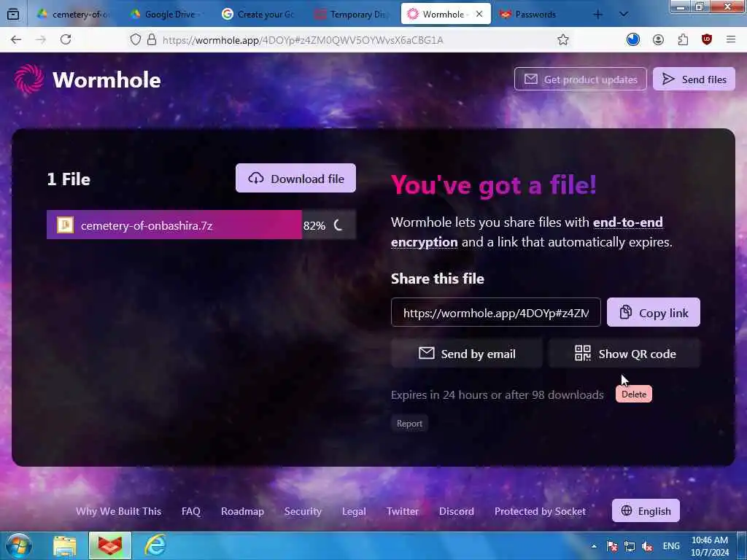Viewport: 747px width, 560px height.
Task: Bookmark this page with the star icon
Action: [x=563, y=40]
